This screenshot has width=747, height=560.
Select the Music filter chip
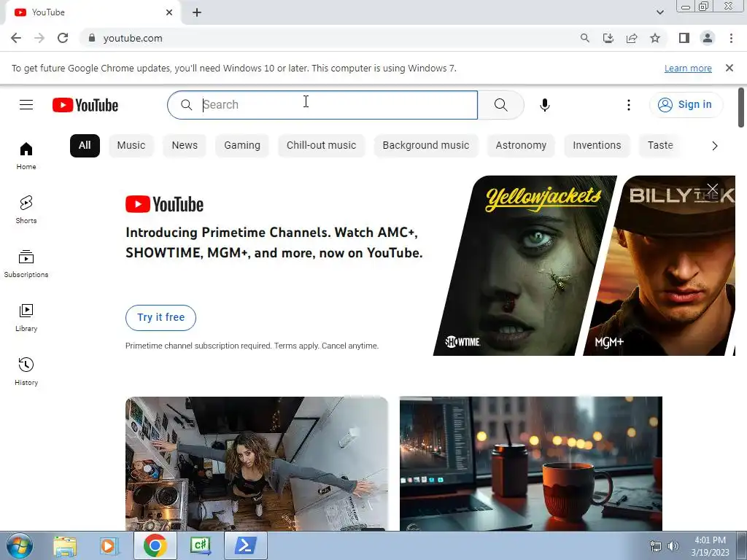[x=131, y=146]
